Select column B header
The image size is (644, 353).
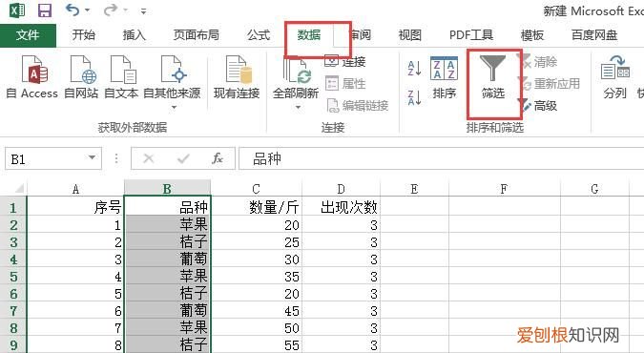[x=167, y=189]
